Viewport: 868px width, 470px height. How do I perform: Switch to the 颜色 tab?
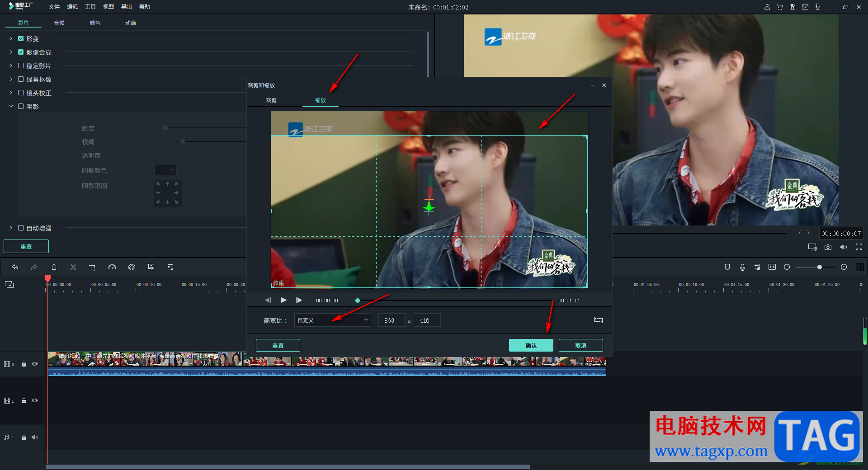(95, 23)
